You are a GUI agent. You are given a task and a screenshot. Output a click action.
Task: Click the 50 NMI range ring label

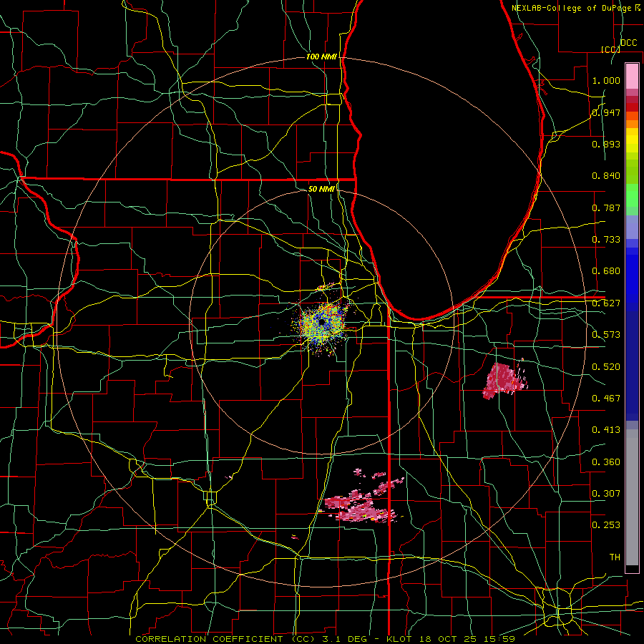(x=321, y=189)
